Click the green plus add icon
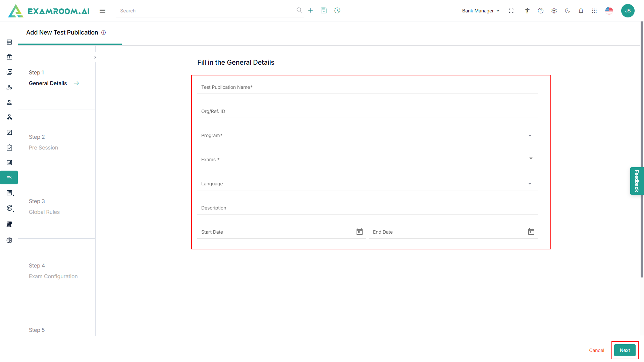 [x=311, y=10]
